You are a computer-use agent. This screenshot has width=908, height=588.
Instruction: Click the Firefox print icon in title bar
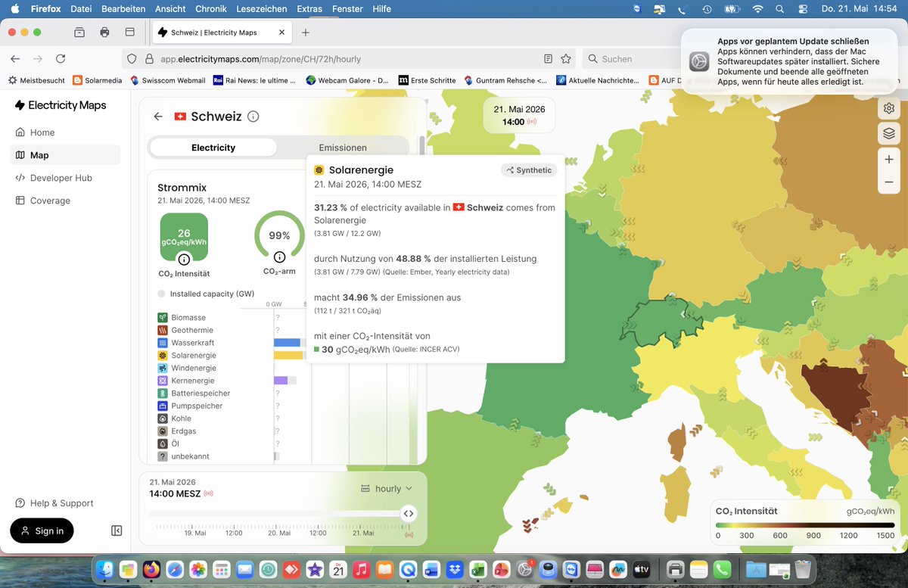104,33
